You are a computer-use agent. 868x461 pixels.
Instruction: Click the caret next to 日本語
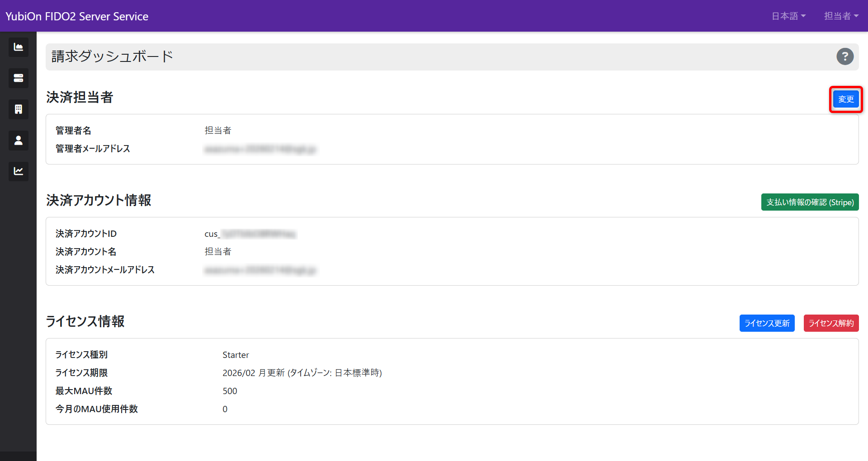click(x=803, y=16)
